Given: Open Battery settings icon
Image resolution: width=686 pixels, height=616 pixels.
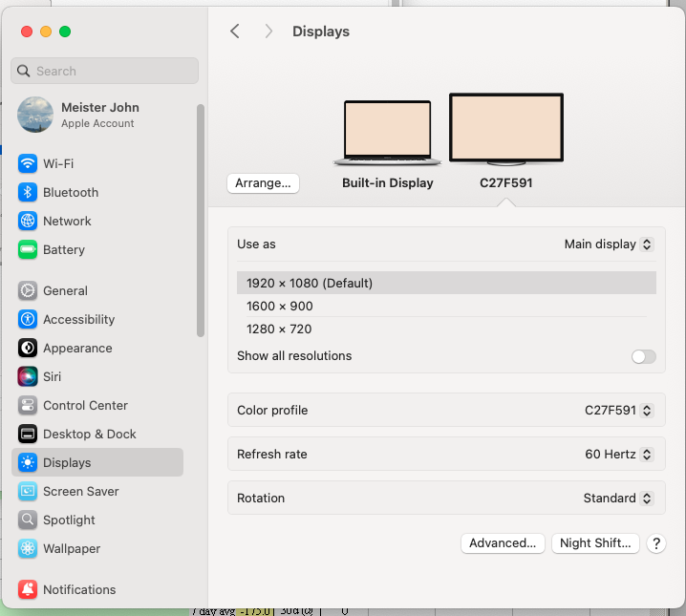Looking at the screenshot, I should point(28,249).
